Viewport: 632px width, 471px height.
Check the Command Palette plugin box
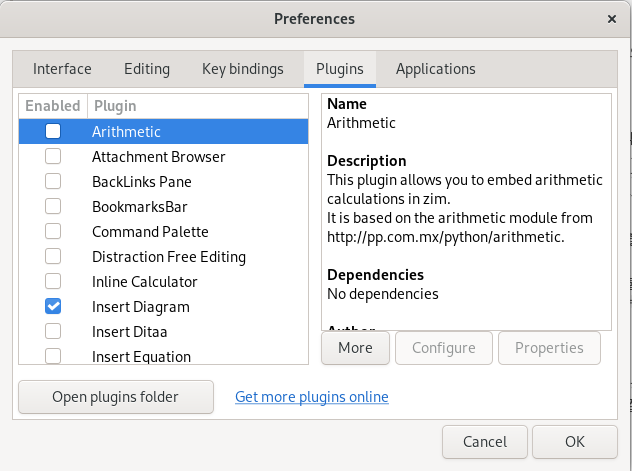pyautogui.click(x=53, y=231)
